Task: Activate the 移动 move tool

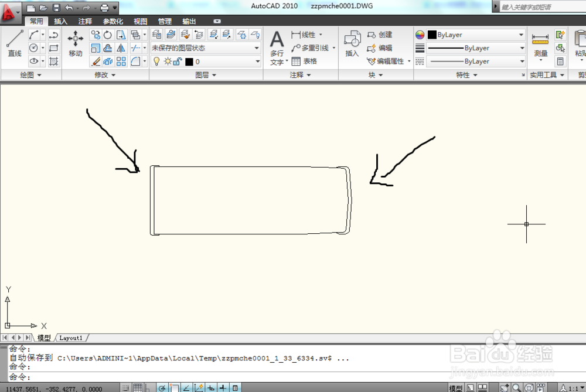Action: (75, 43)
